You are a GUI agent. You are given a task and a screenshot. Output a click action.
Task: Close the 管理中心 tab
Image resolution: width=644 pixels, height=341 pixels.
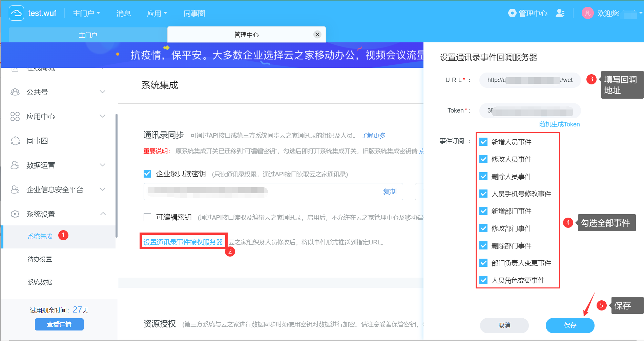click(x=317, y=35)
